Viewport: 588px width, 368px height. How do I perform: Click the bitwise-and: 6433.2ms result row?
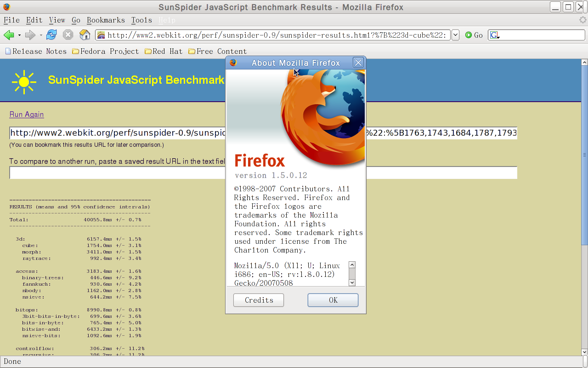(x=82, y=329)
